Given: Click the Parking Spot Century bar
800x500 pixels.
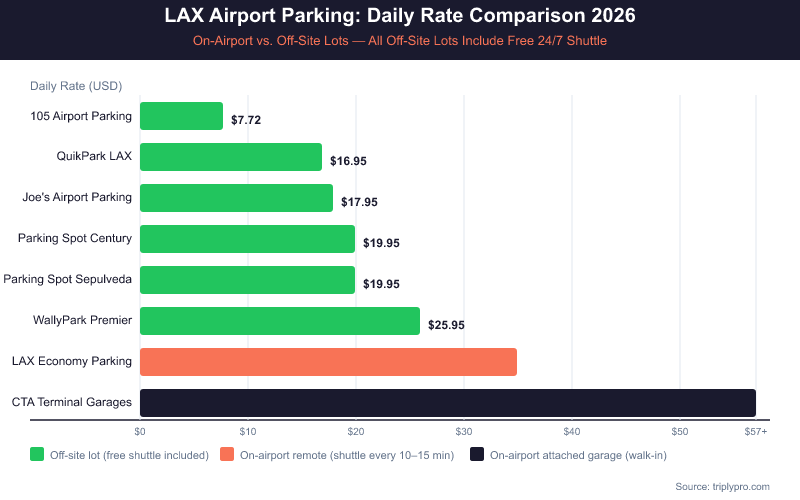Looking at the screenshot, I should pos(247,239).
